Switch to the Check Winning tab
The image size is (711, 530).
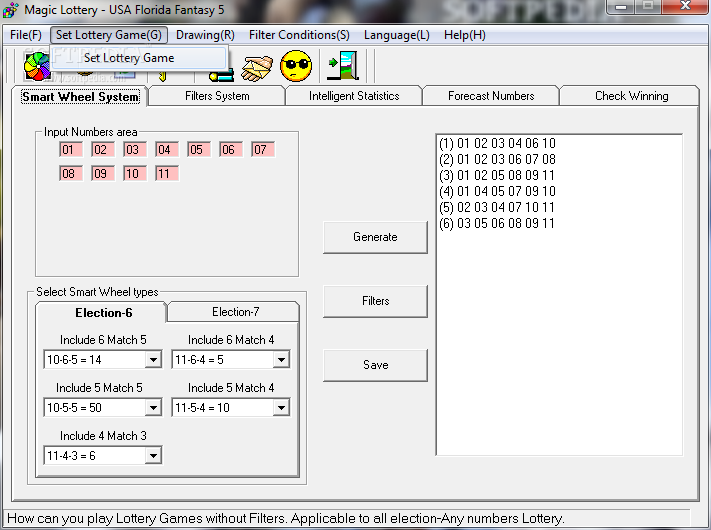pos(631,96)
